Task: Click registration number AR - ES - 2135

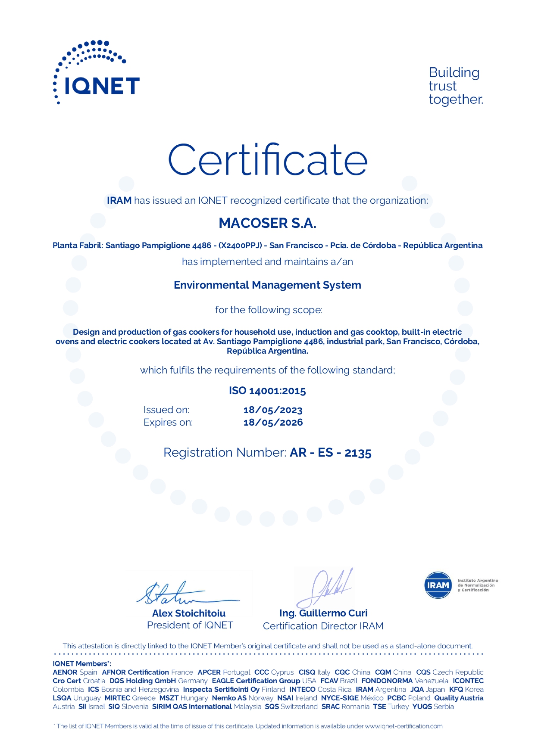Action: 330,453
